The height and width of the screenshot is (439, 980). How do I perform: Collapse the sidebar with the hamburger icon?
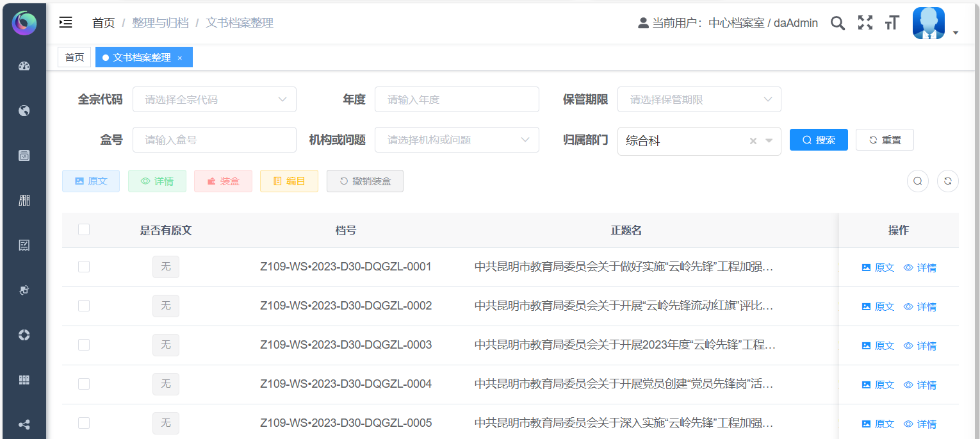pyautogui.click(x=65, y=22)
